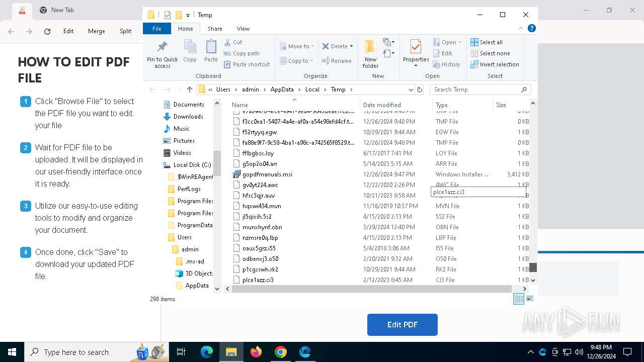This screenshot has height=362, width=644.
Task: Switch to Large icons view in status bar
Action: [529, 299]
